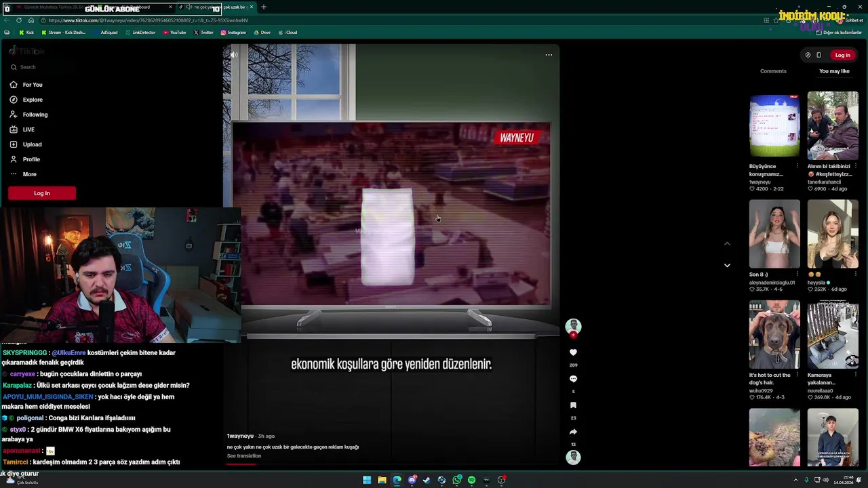Open the heyysila video thumbnail

[x=833, y=234]
